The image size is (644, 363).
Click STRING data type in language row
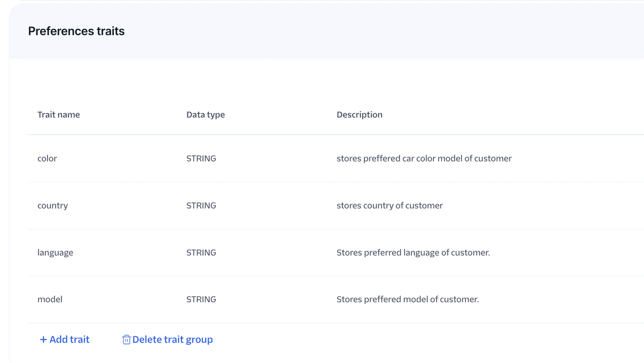tap(201, 253)
